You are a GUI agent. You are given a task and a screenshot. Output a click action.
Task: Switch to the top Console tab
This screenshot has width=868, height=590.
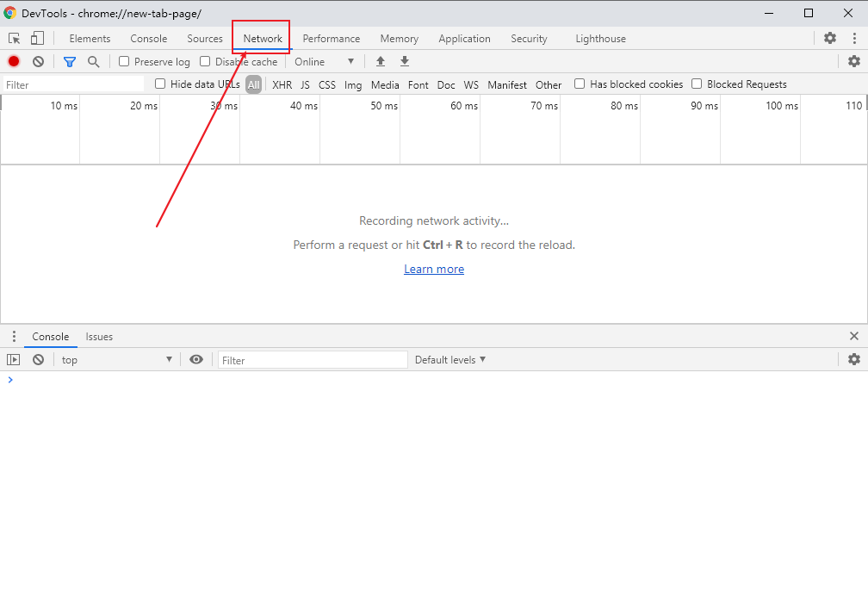(x=148, y=39)
